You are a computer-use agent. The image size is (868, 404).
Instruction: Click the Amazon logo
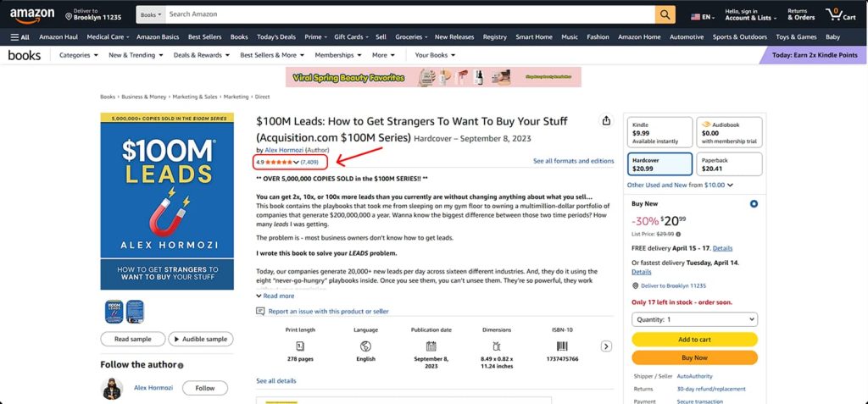[x=32, y=15]
